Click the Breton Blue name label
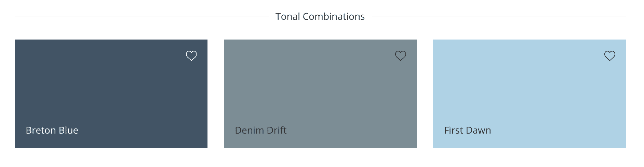 pyautogui.click(x=52, y=130)
